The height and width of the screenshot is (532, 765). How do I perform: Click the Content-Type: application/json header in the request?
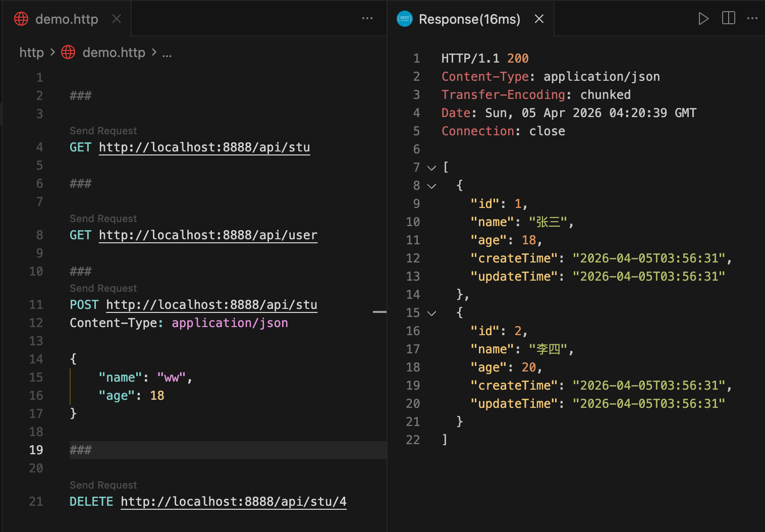179,323
